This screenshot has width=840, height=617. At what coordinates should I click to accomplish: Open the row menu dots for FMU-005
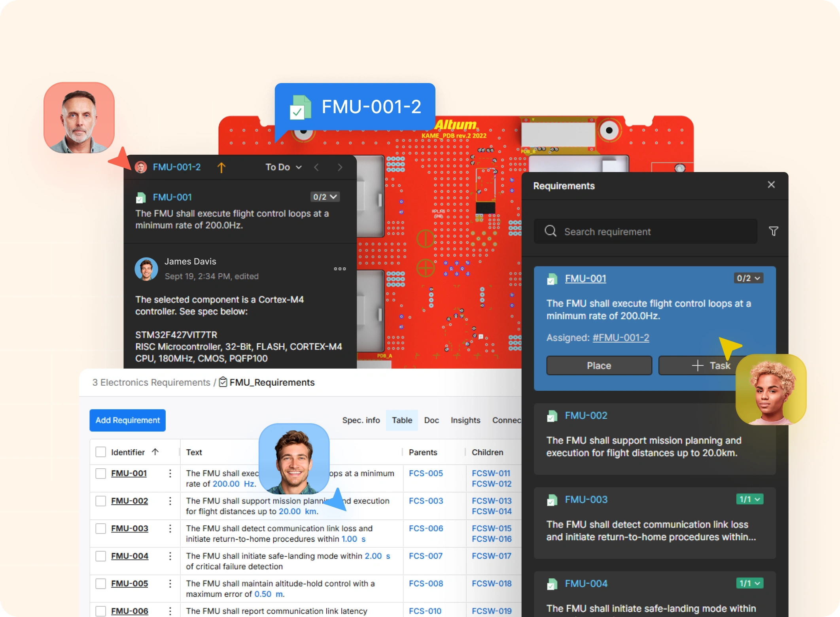point(170,583)
